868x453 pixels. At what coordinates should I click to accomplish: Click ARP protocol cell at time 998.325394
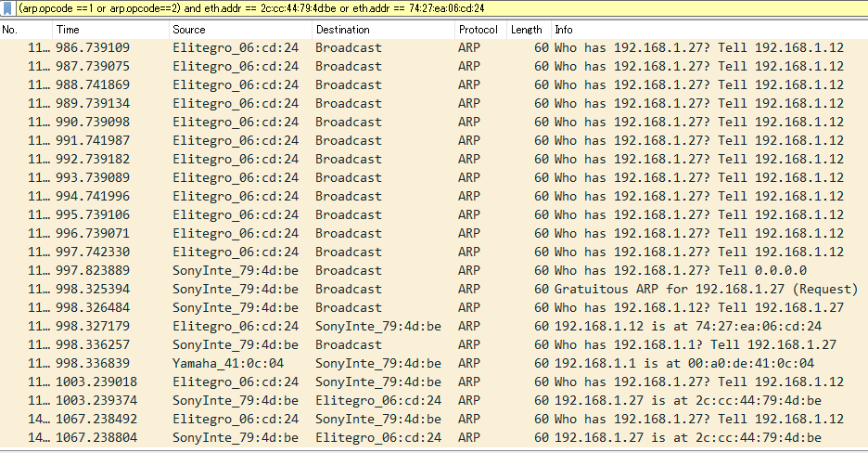click(469, 290)
